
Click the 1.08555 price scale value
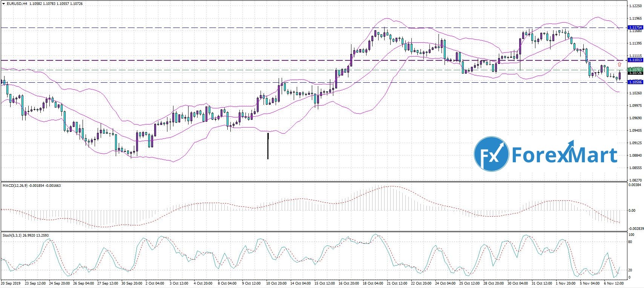tap(635, 168)
